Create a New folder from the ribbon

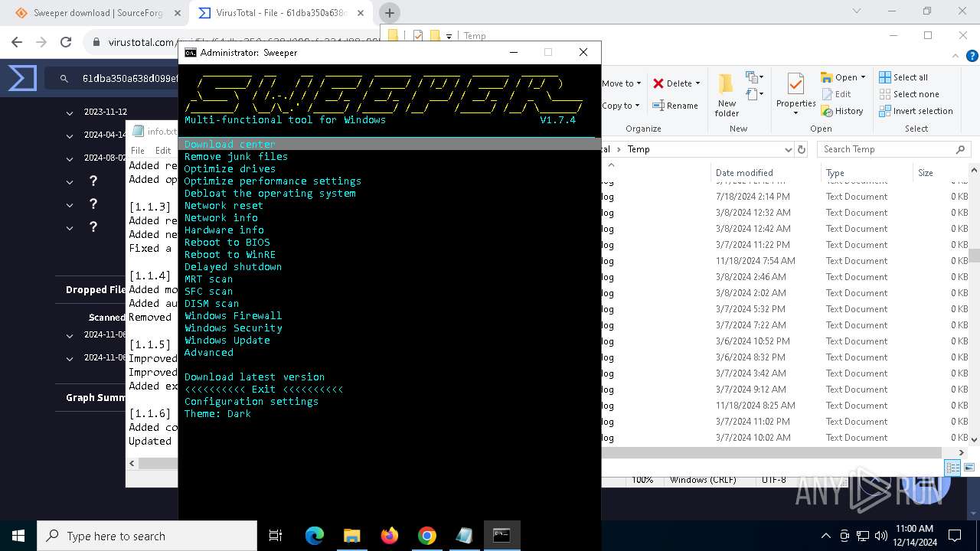(x=727, y=96)
